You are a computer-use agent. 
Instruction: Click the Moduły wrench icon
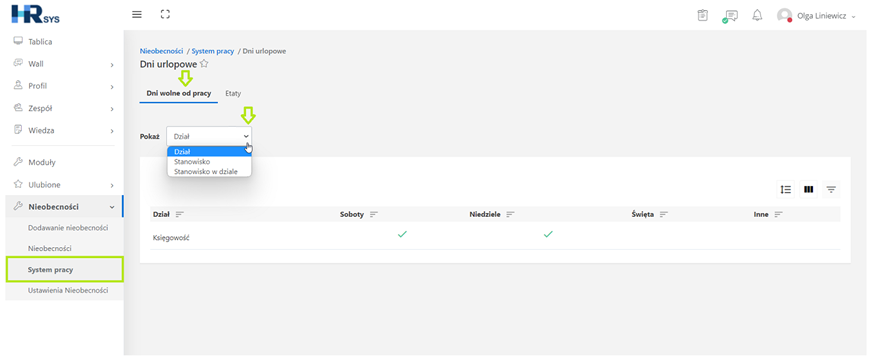(18, 162)
